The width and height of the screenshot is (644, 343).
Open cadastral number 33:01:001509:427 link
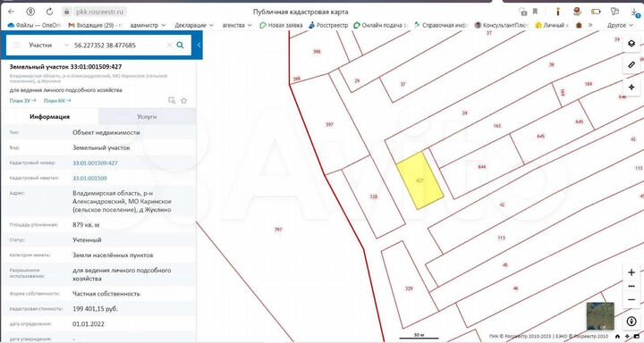click(95, 163)
